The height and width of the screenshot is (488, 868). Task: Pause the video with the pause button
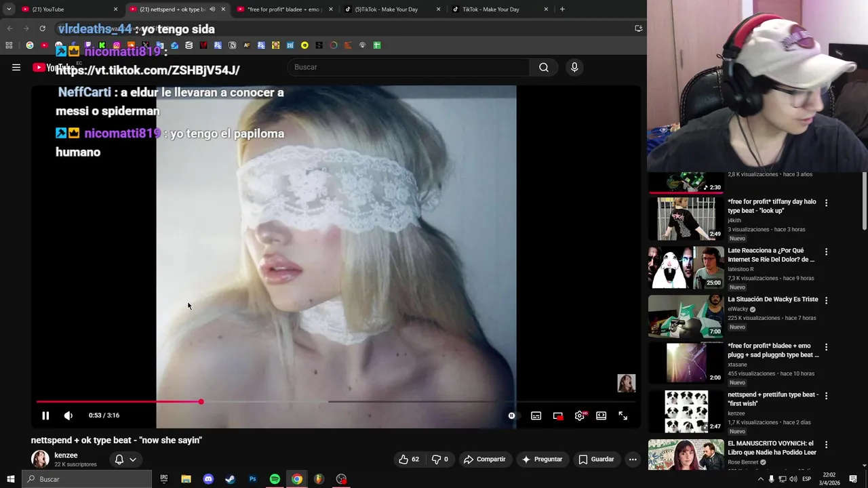point(45,415)
